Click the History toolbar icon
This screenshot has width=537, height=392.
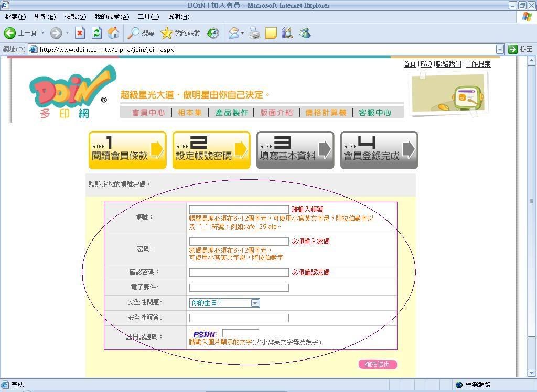point(213,33)
